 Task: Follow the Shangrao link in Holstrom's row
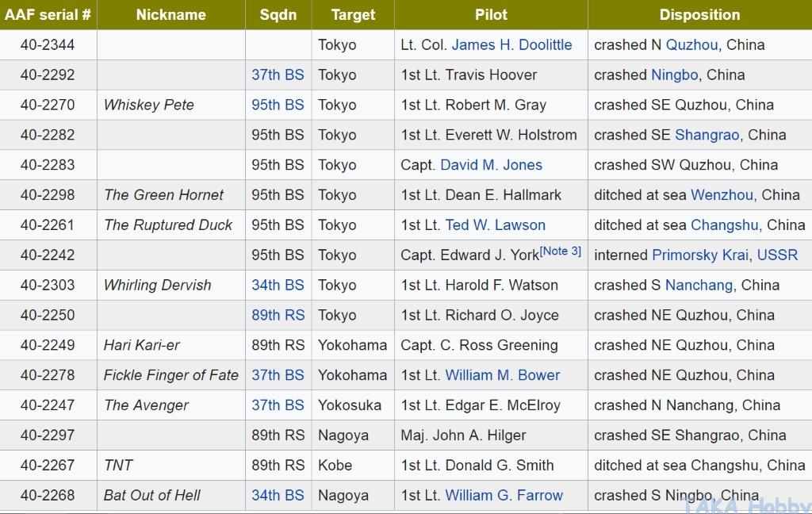pos(707,135)
